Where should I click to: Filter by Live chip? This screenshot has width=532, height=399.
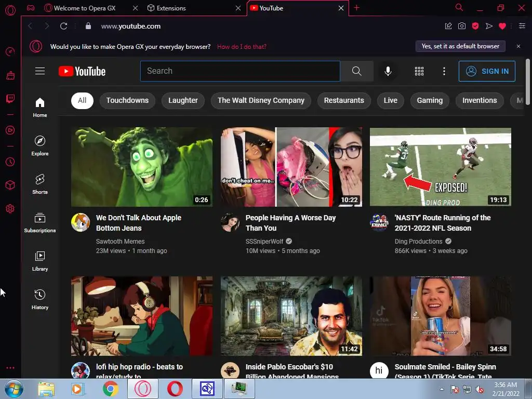click(391, 100)
